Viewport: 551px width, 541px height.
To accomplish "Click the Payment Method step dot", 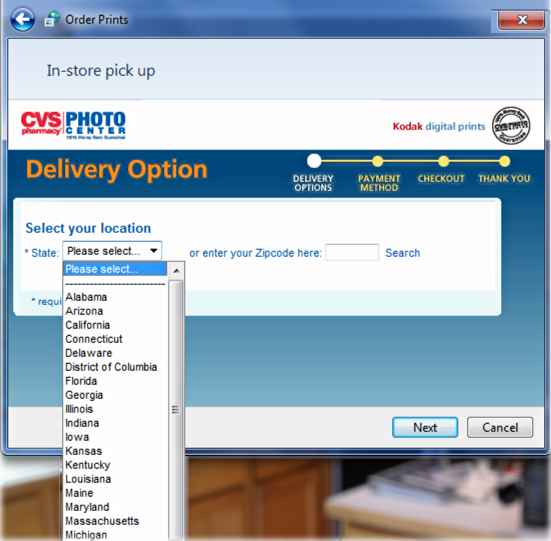I will [x=378, y=161].
